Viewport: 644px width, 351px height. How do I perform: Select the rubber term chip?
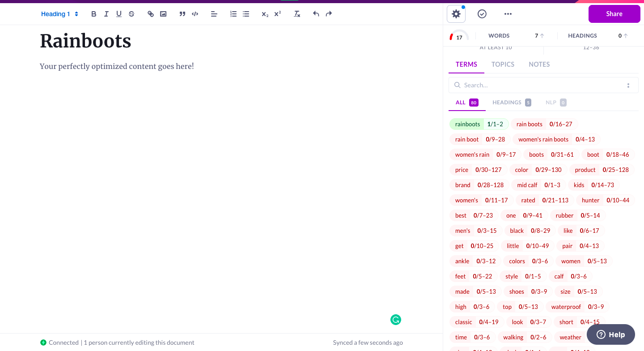point(578,215)
